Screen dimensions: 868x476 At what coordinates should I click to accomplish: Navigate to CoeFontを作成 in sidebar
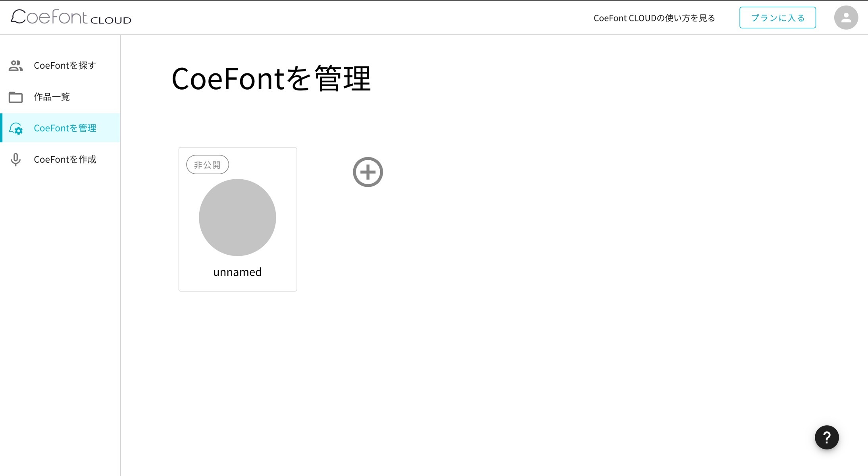tap(60, 159)
